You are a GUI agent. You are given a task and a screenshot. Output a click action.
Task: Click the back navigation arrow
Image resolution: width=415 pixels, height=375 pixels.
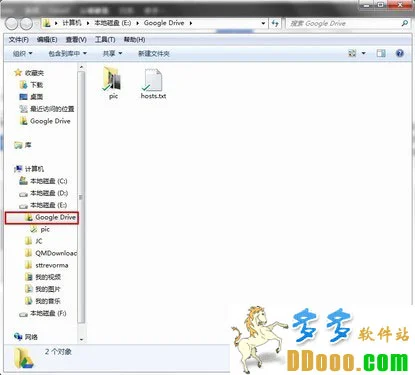tap(12, 24)
